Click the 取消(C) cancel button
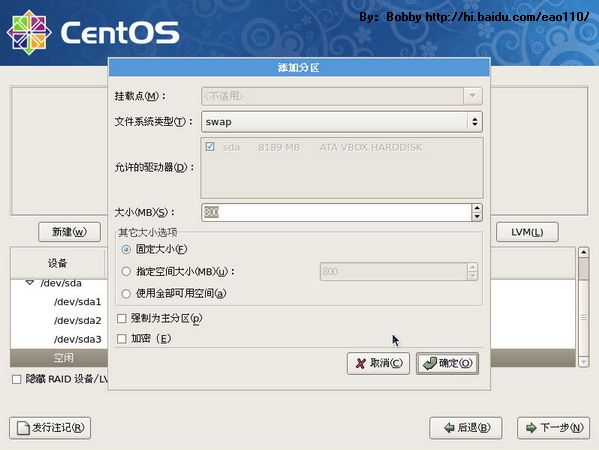Viewport: 599px width, 450px height. click(378, 363)
